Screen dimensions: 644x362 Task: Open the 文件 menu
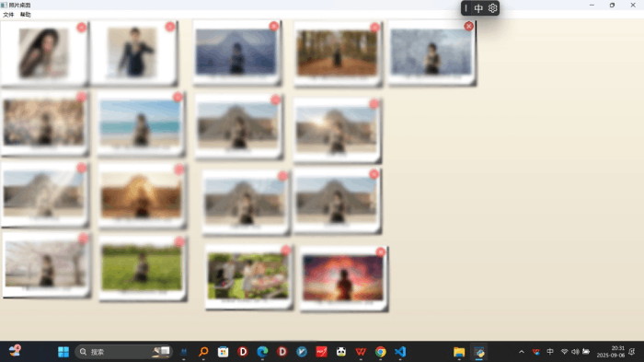point(8,15)
